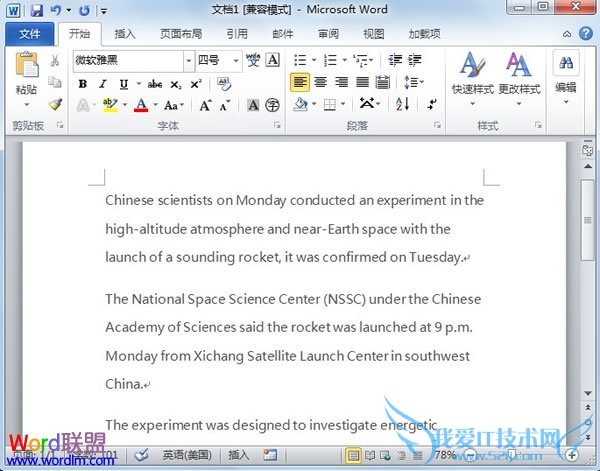
Task: Click 插入 insert mode in status bar
Action: [239, 455]
